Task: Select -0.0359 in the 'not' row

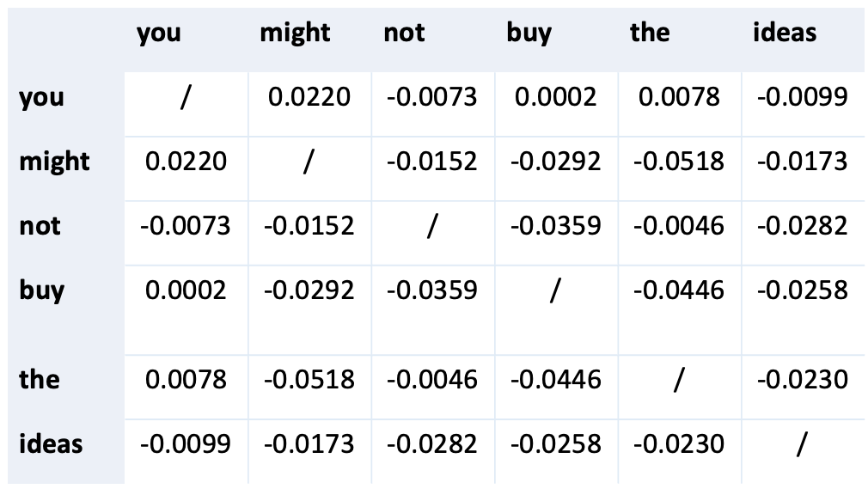Action: [555, 225]
